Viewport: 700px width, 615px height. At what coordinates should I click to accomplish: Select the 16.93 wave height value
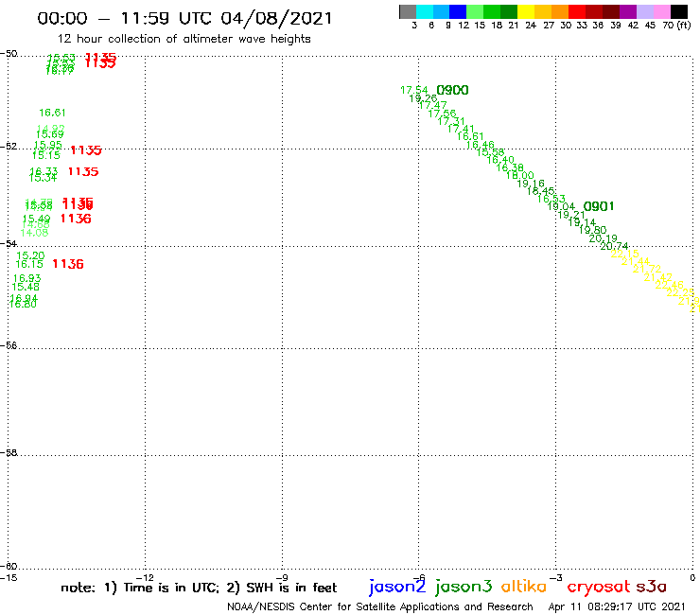tap(26, 278)
